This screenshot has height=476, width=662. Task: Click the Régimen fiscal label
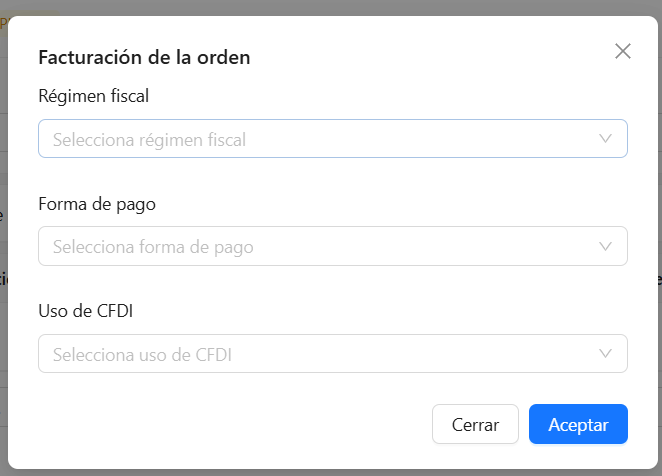pos(94,96)
